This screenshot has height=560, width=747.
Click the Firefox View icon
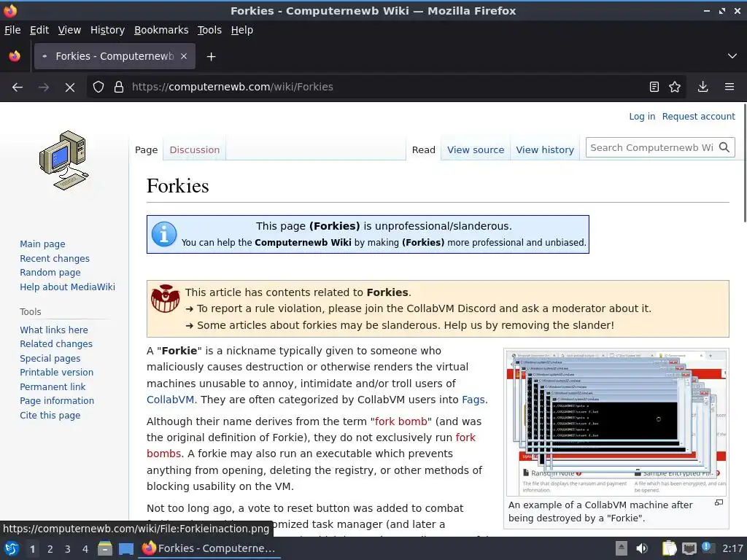click(x=15, y=56)
